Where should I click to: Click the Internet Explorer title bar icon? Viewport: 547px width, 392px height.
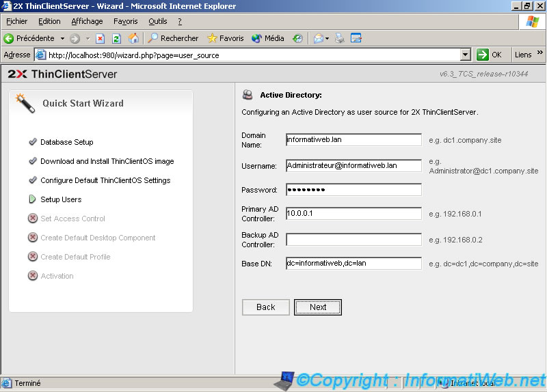tap(7, 6)
